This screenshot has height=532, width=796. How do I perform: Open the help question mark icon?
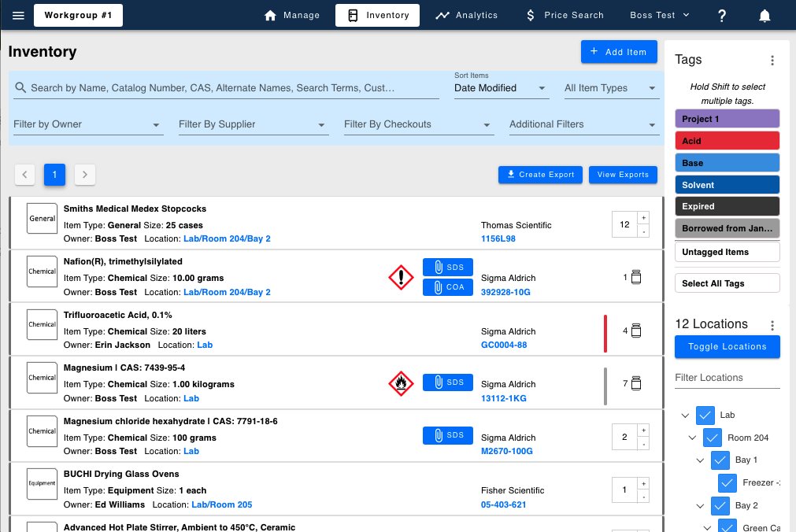[x=722, y=16]
